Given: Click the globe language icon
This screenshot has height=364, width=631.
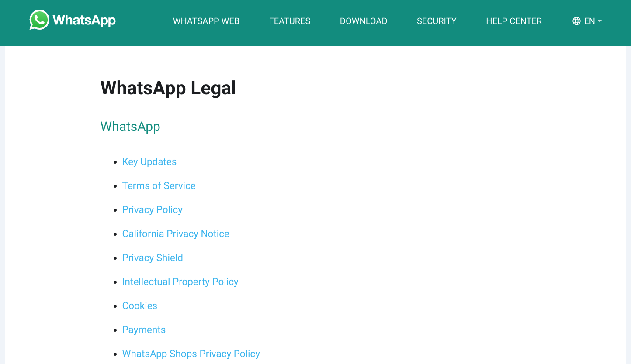Looking at the screenshot, I should (x=576, y=21).
